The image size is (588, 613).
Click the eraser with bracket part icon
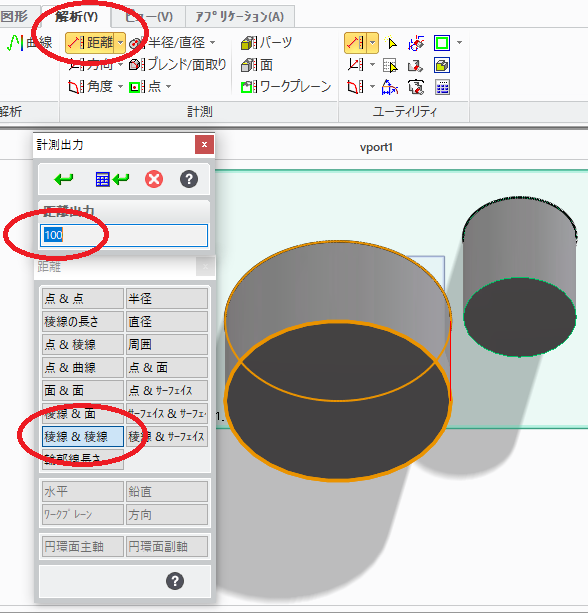416,87
